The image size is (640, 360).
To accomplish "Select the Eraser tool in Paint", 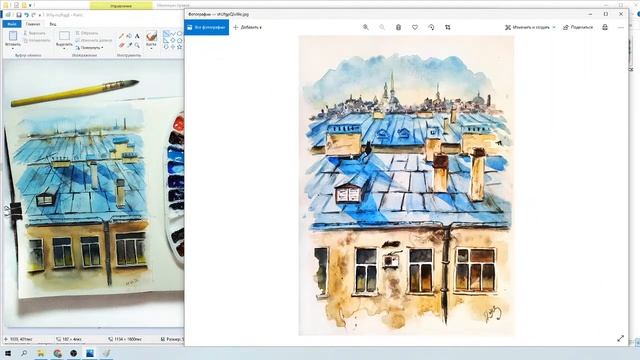I will pos(121,45).
